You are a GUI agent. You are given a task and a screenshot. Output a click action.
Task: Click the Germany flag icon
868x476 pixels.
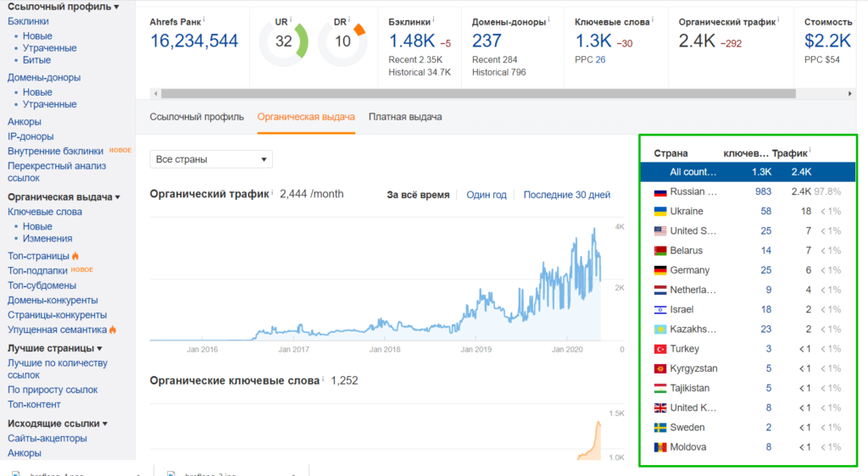pyautogui.click(x=659, y=270)
